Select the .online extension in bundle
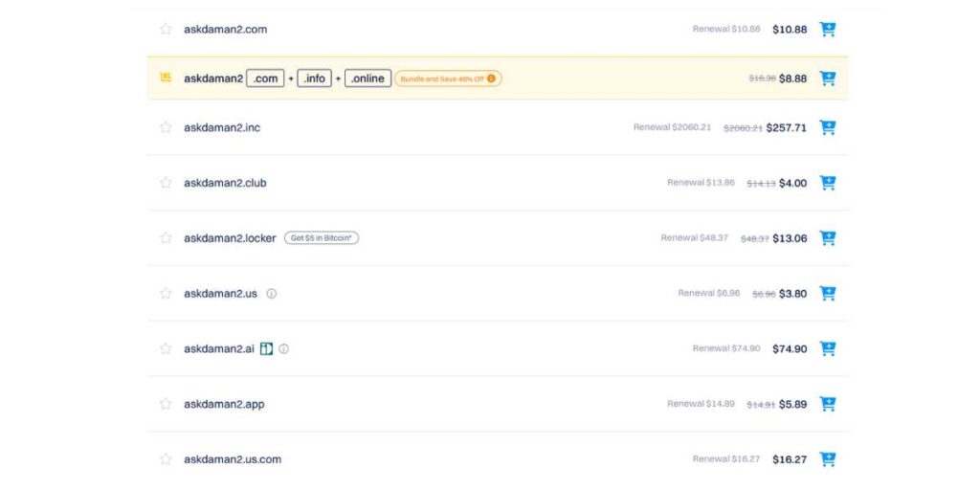 (367, 78)
